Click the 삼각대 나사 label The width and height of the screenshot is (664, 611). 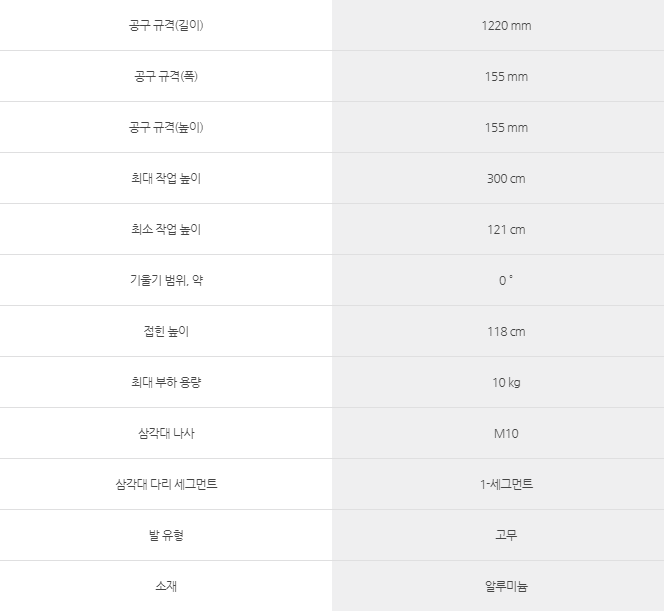(166, 433)
